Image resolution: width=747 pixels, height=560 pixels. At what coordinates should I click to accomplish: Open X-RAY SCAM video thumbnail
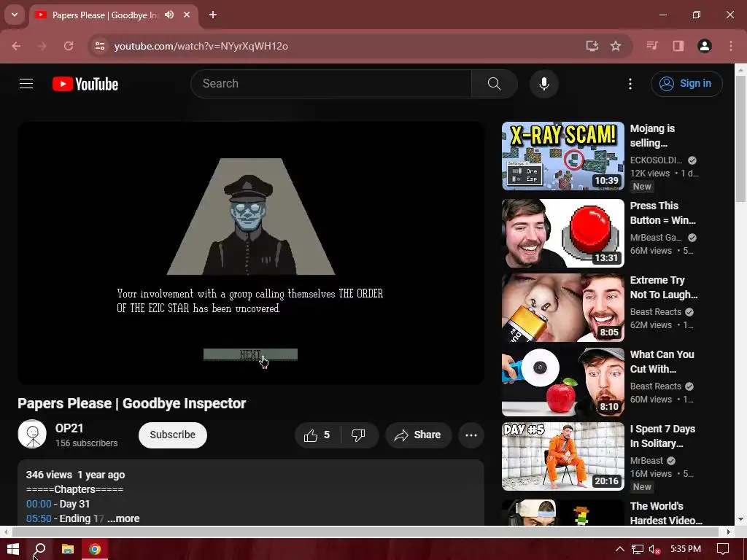[562, 156]
